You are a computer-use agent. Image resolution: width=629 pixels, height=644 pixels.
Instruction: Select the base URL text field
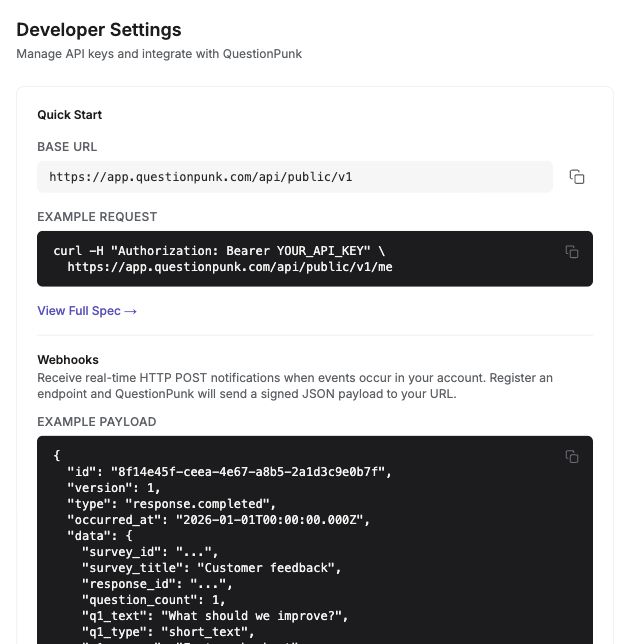click(295, 177)
